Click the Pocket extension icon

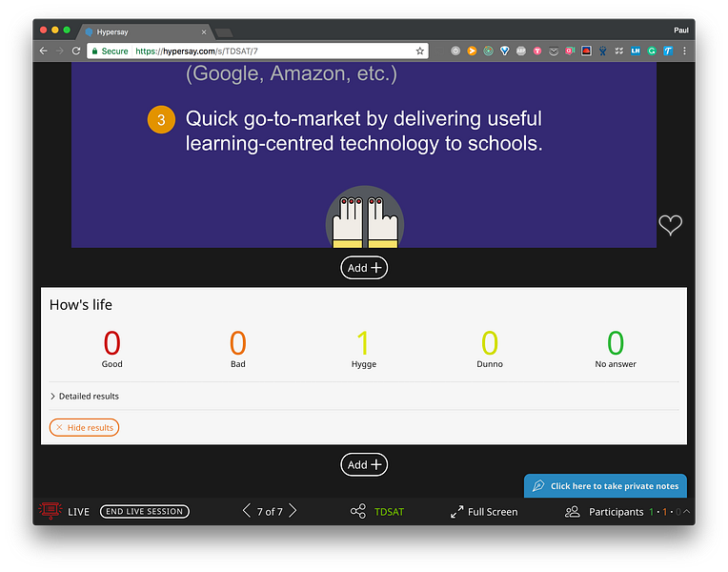pyautogui.click(x=554, y=51)
